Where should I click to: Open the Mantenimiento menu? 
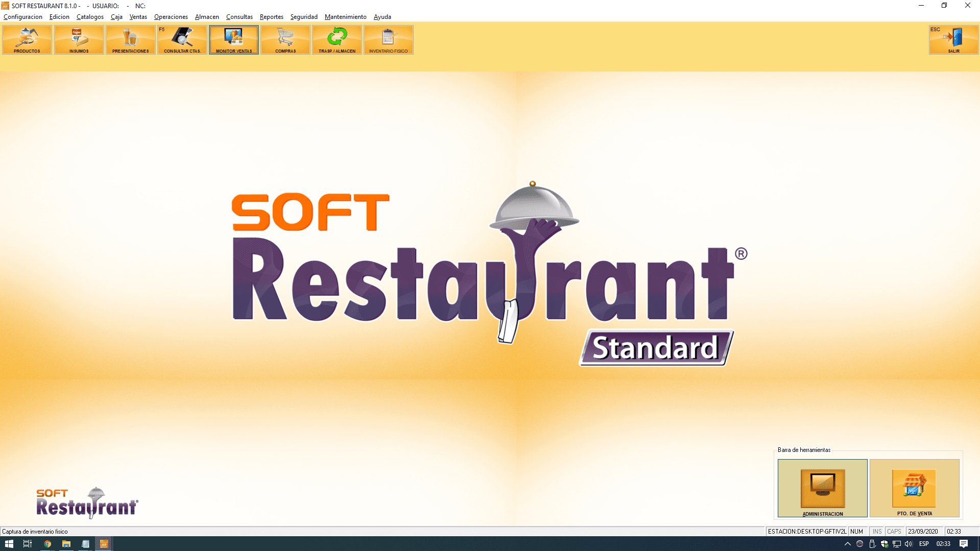click(x=345, y=17)
